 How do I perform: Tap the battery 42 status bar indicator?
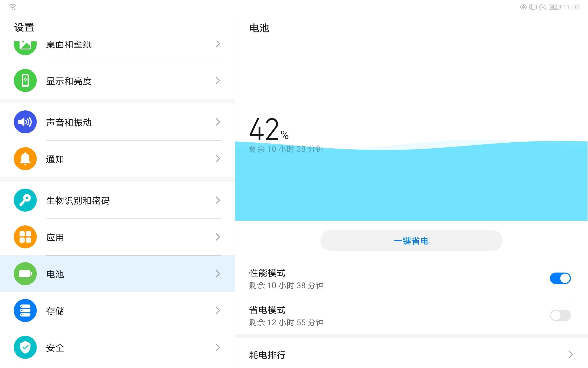click(555, 7)
